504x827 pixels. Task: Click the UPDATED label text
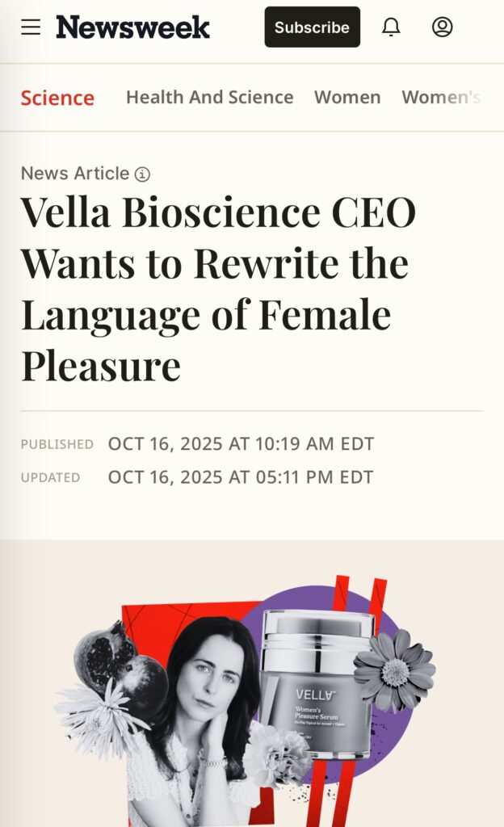[x=50, y=478]
